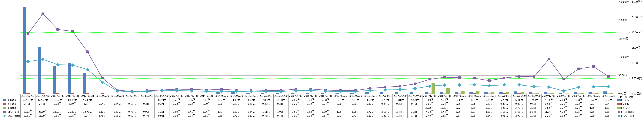Select the 10.51倍 P/OCF Ratio cell

pyautogui.click(x=28, y=116)
